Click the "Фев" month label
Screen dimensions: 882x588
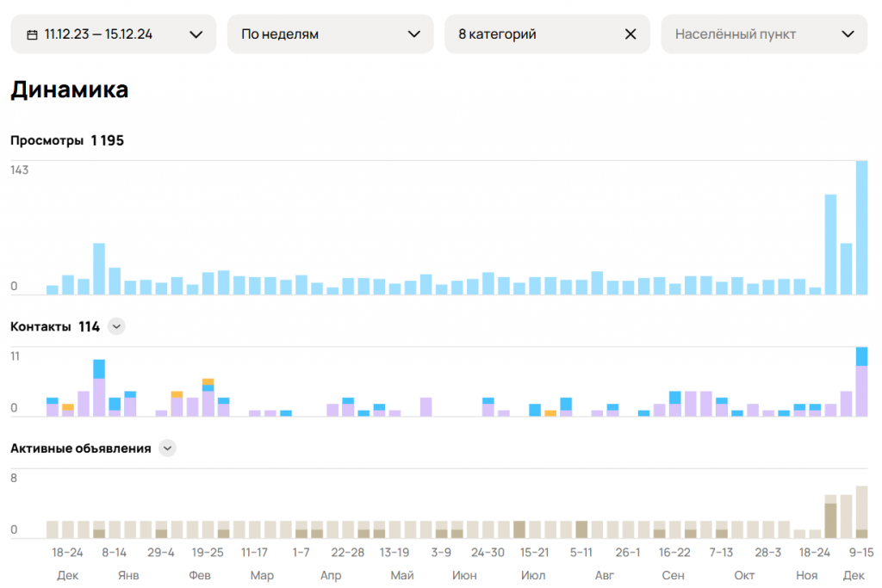pyautogui.click(x=200, y=576)
